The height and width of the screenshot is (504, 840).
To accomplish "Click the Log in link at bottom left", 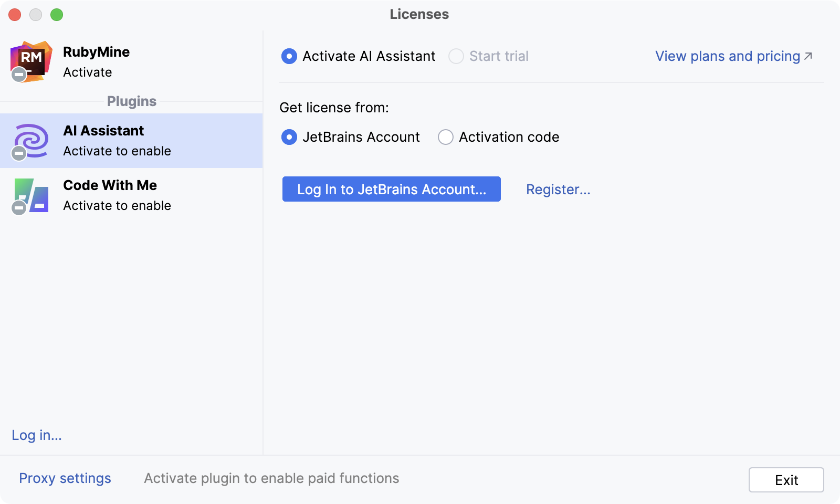I will (36, 435).
